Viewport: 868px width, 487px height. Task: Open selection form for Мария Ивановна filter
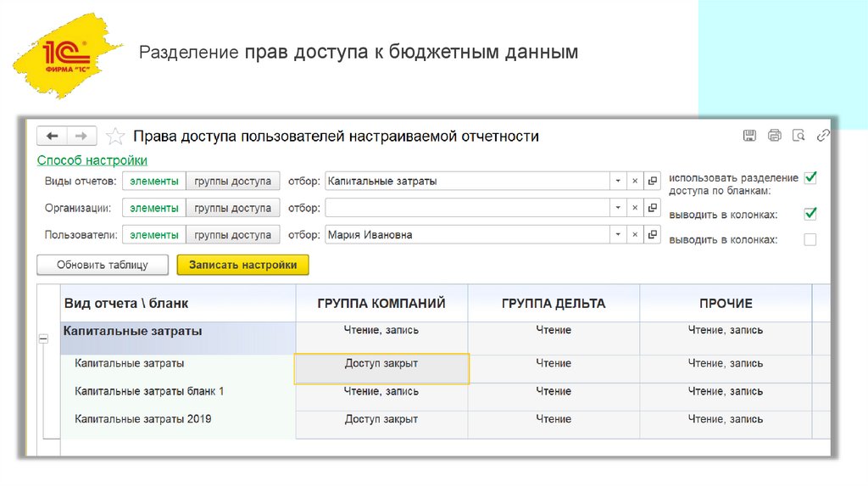[x=652, y=235]
